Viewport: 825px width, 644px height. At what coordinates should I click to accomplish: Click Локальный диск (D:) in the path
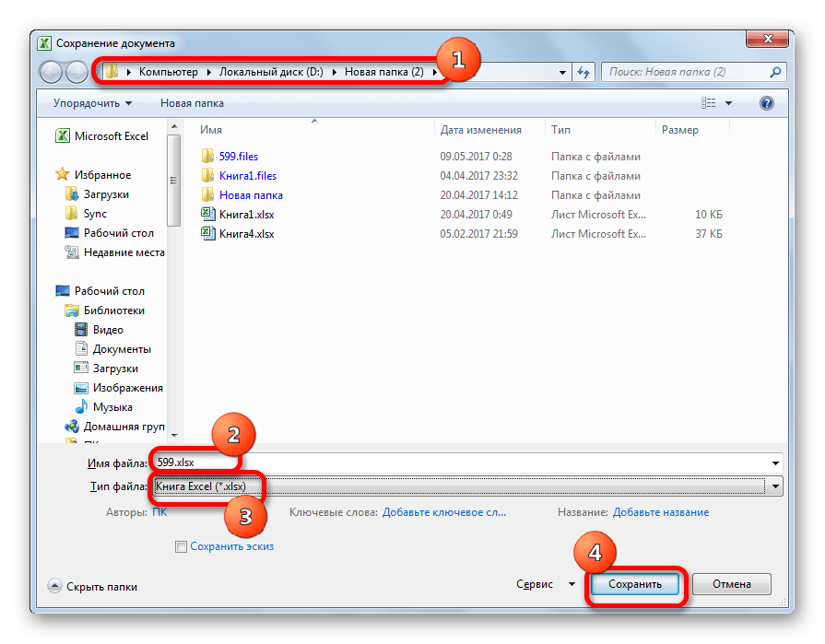pos(271,72)
